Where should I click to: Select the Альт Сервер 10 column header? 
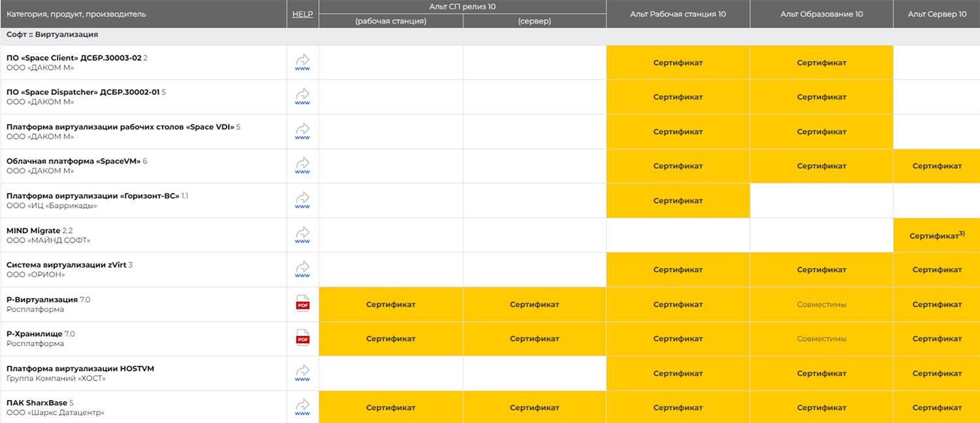point(936,14)
